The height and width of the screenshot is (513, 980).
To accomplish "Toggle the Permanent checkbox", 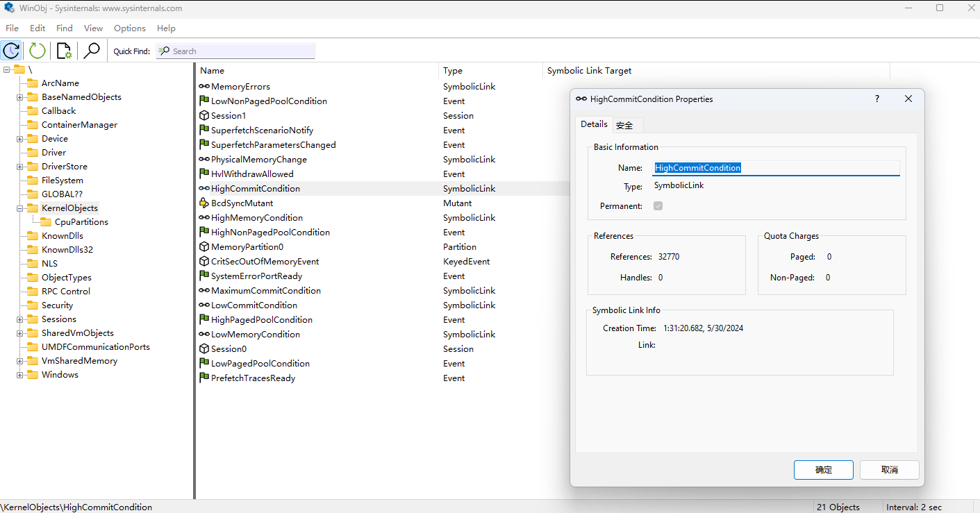I will click(x=658, y=206).
